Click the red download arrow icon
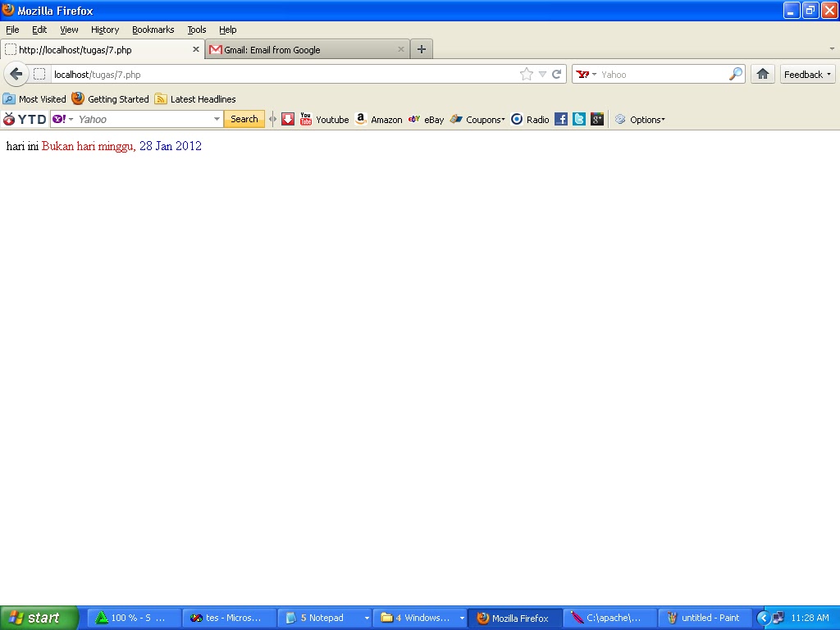Screen dimensions: 840x630 coord(288,119)
